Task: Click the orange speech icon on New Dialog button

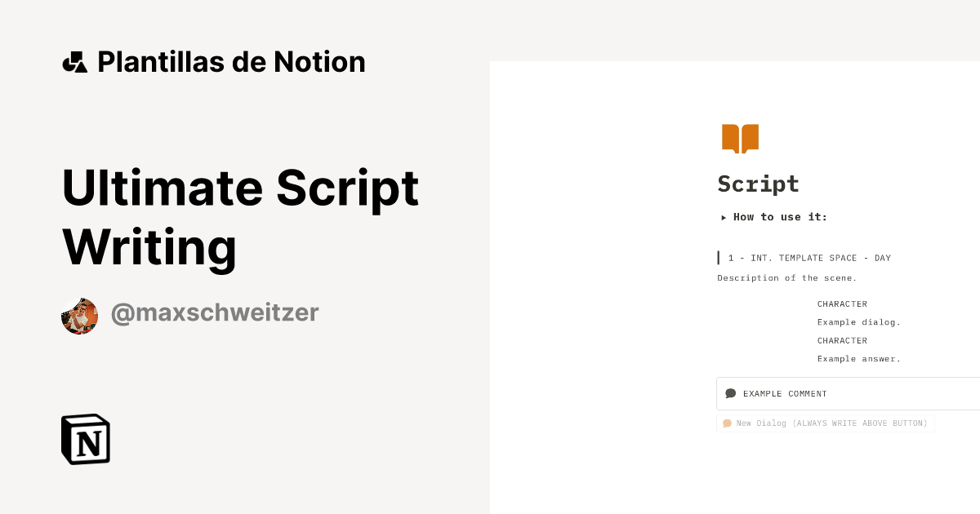Action: tap(726, 423)
